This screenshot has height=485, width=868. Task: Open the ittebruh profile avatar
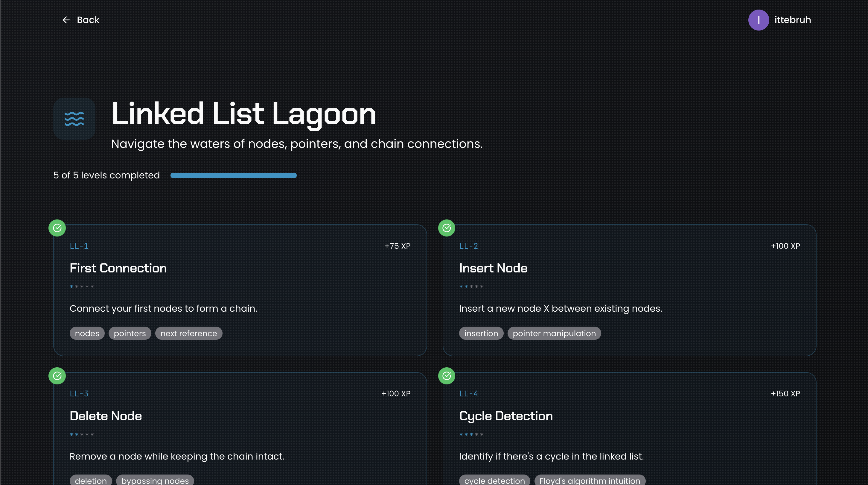[x=759, y=20]
